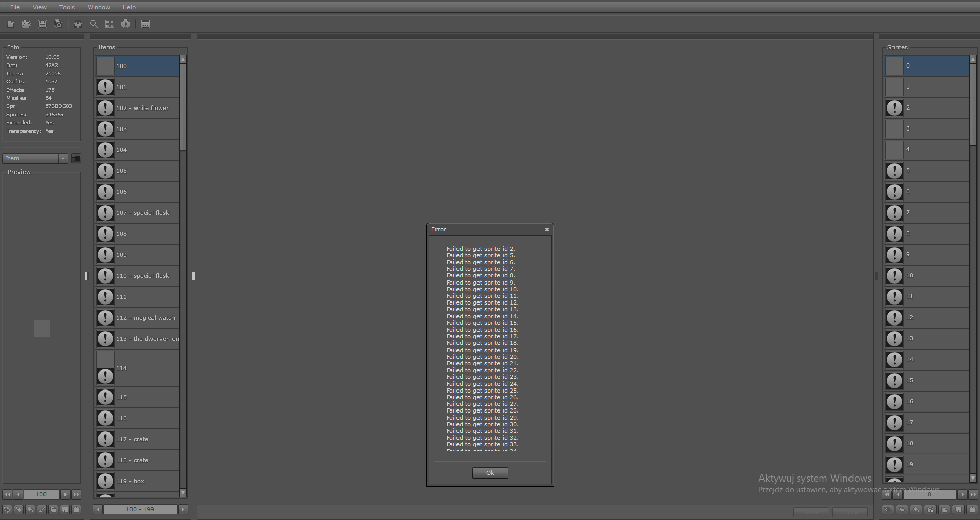Go to next sprite in Sprites stepper
Viewport: 980px width, 520px height.
coord(963,494)
